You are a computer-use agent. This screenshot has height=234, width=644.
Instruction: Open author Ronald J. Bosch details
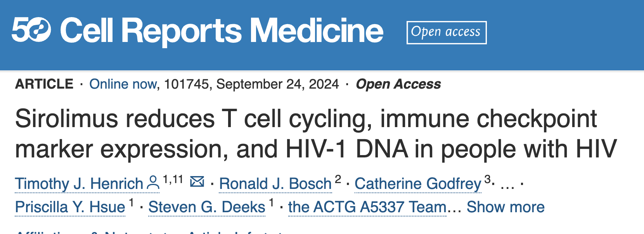pyautogui.click(x=275, y=183)
